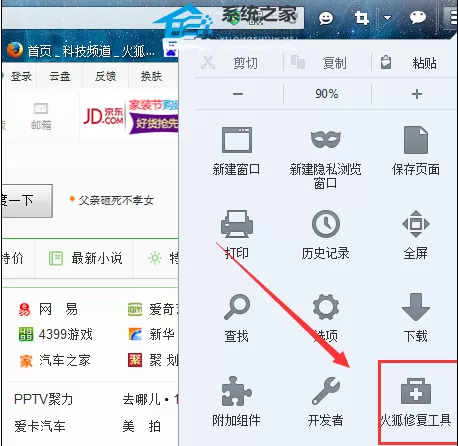Select the 首页 科技频道 browser tab
This screenshot has height=446, width=458.
pos(81,51)
